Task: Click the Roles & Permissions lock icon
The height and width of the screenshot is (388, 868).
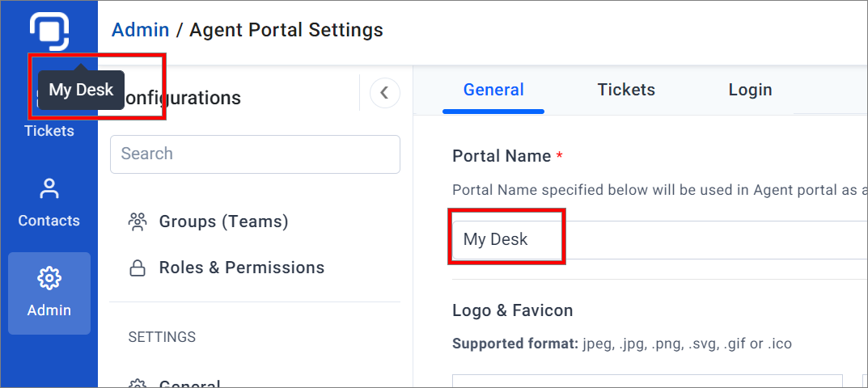Action: click(136, 268)
